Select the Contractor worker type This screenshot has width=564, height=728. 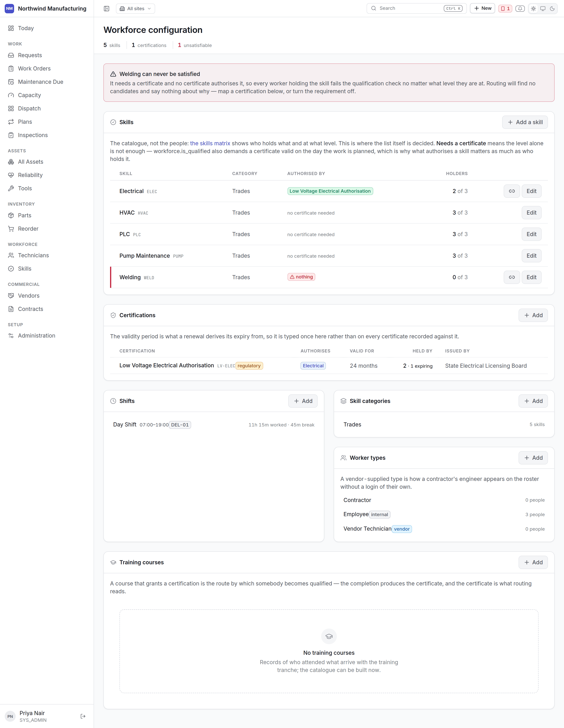[444, 500]
